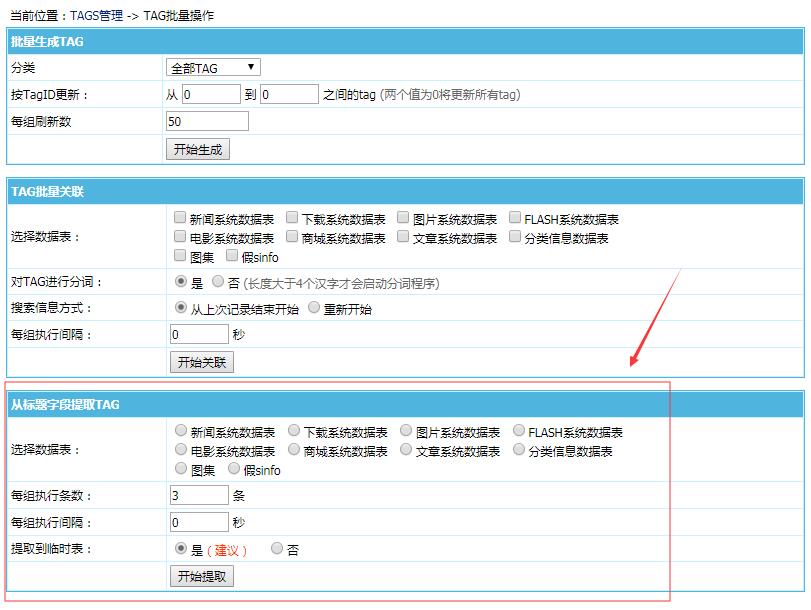Check 新闻系统数据表 in TAG批量关联

click(179, 217)
